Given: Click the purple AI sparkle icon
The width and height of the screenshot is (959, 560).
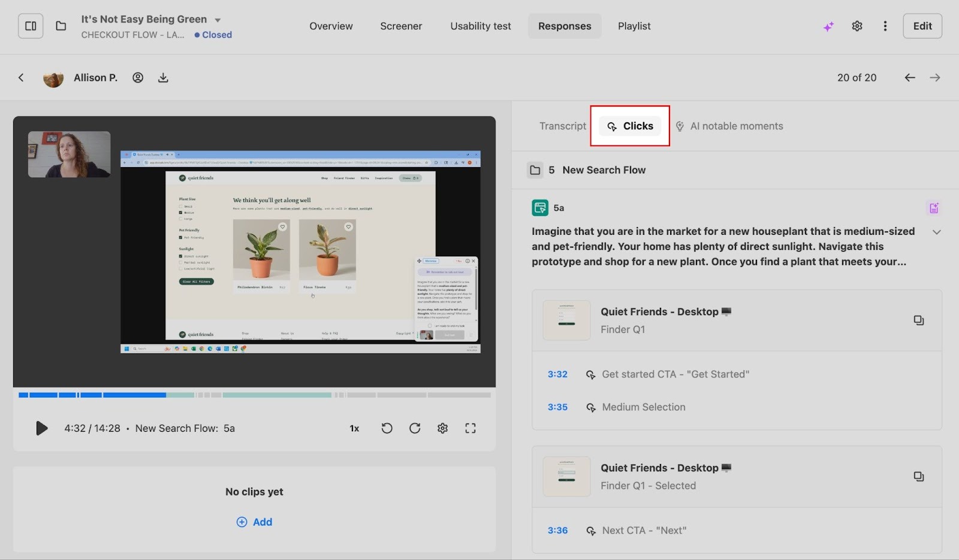Looking at the screenshot, I should (828, 26).
